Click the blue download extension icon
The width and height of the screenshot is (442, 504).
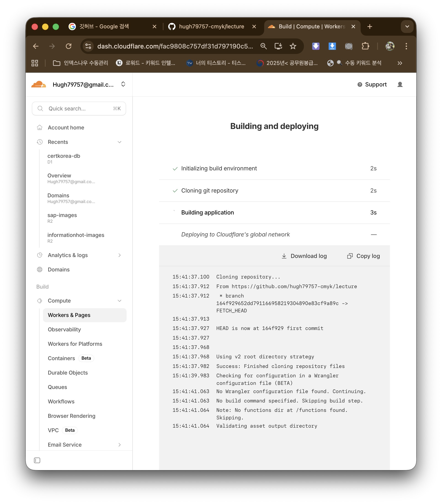[x=332, y=46]
